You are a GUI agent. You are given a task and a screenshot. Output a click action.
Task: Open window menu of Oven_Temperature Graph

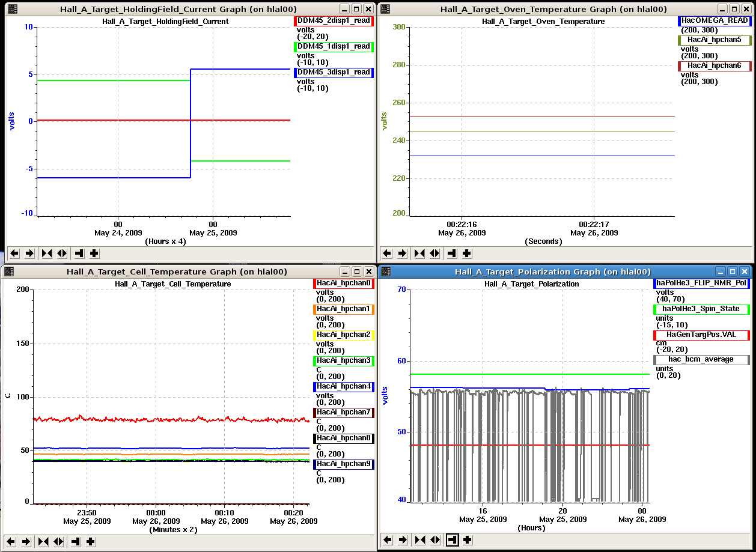385,9
